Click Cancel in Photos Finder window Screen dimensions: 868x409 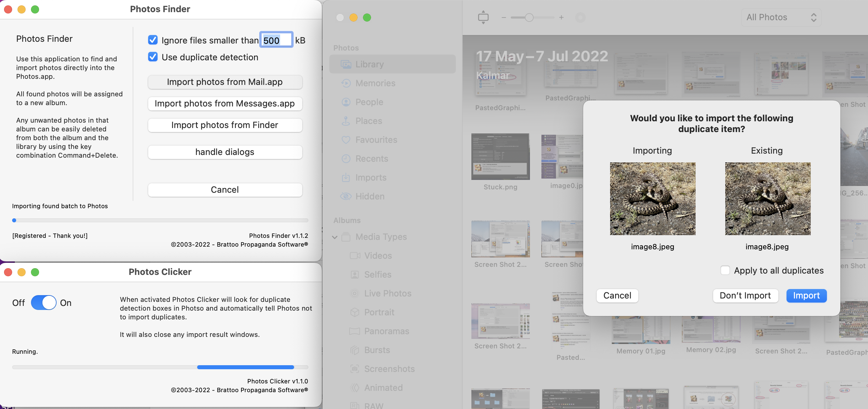225,190
